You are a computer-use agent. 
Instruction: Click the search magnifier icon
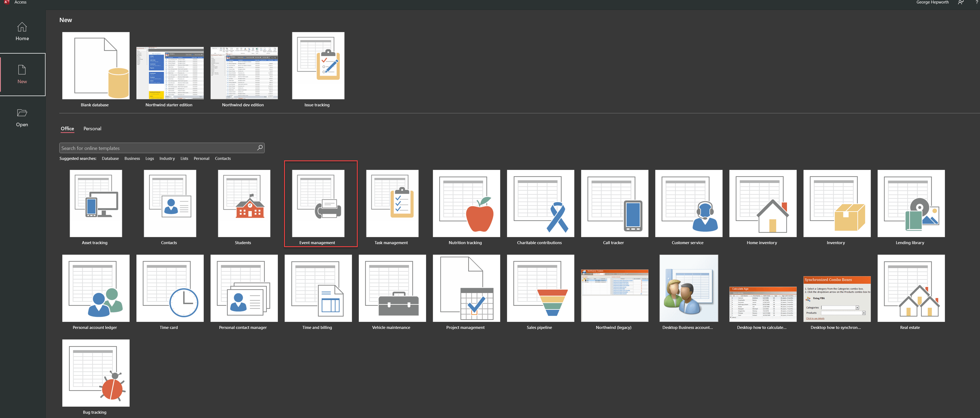(x=260, y=148)
